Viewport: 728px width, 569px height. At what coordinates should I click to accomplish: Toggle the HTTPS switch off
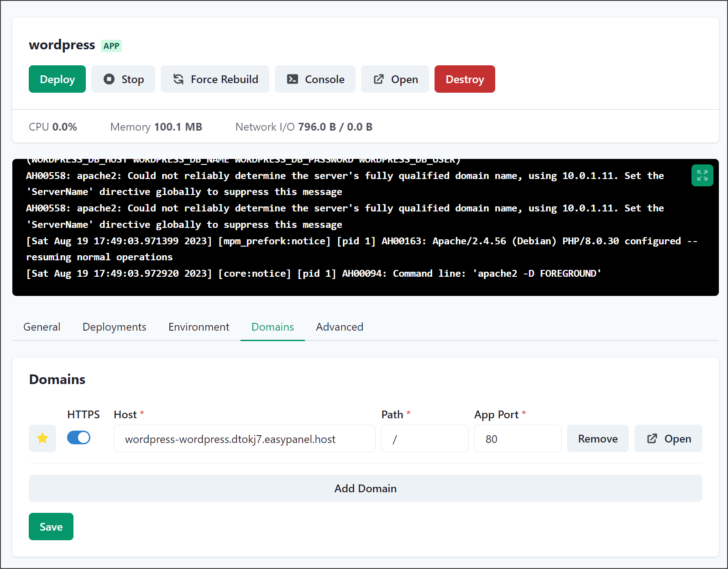point(79,437)
